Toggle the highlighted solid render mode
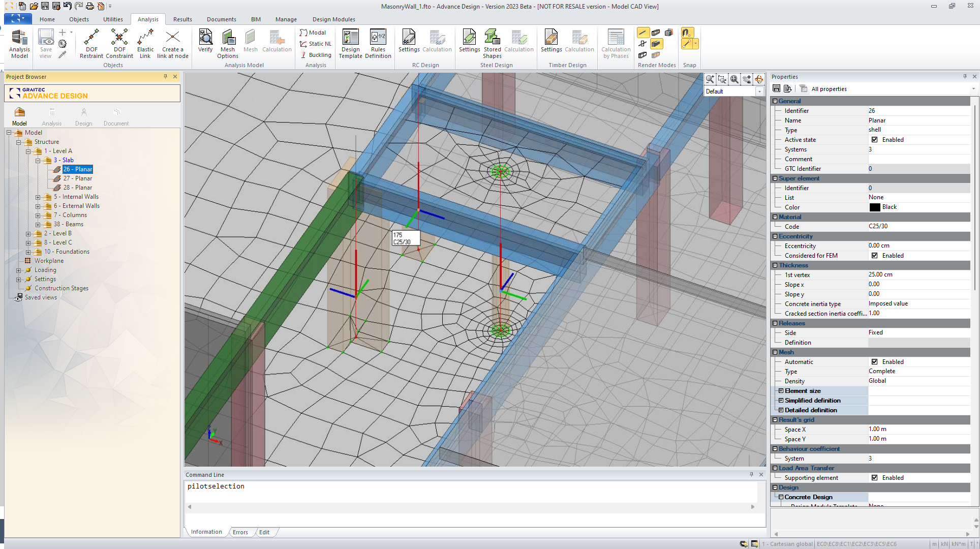980x549 pixels. 656,44
